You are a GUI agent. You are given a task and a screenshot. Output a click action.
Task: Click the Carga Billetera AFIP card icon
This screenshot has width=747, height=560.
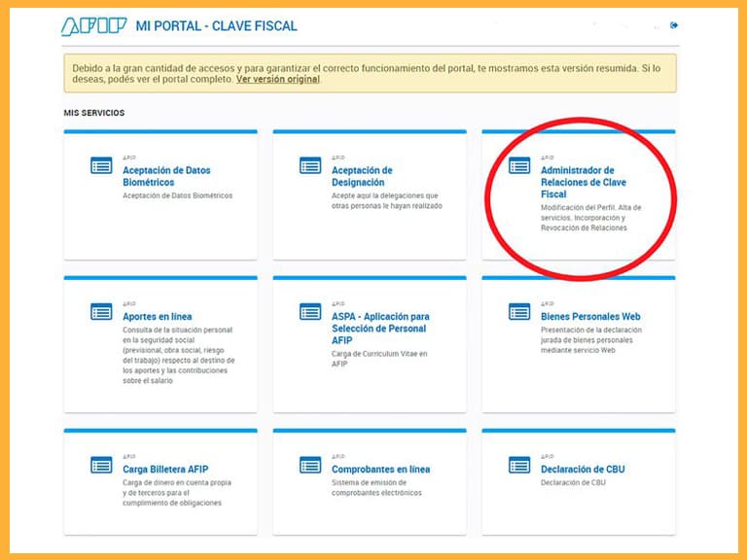click(x=101, y=465)
